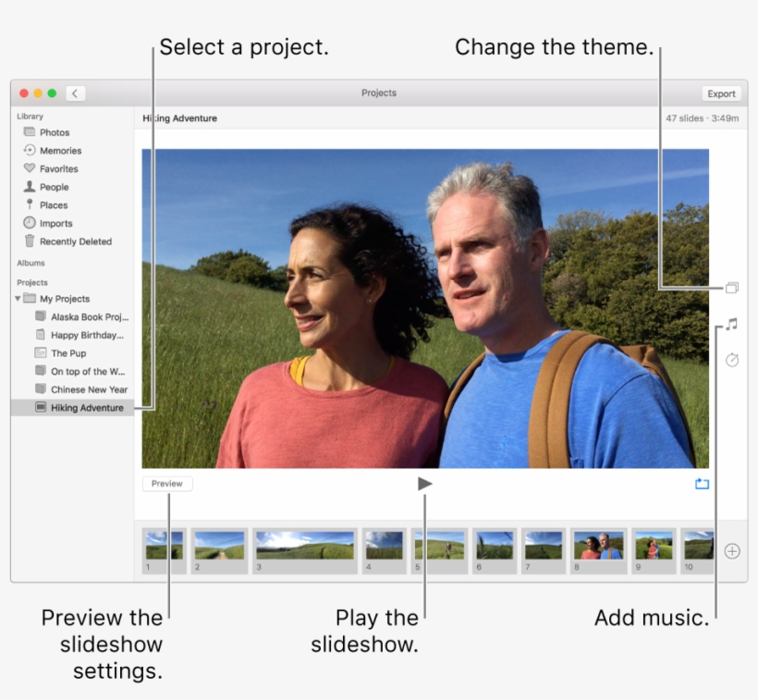Go back using the sidebar chevron

75,92
